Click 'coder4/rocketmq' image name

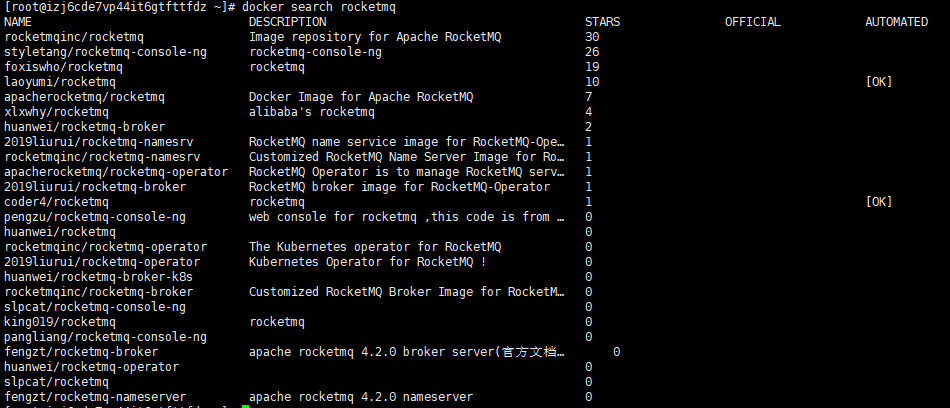point(56,202)
